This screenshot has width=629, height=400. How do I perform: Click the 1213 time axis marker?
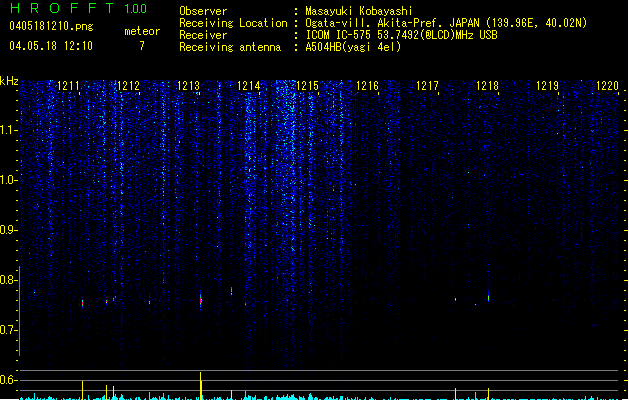pos(189,86)
